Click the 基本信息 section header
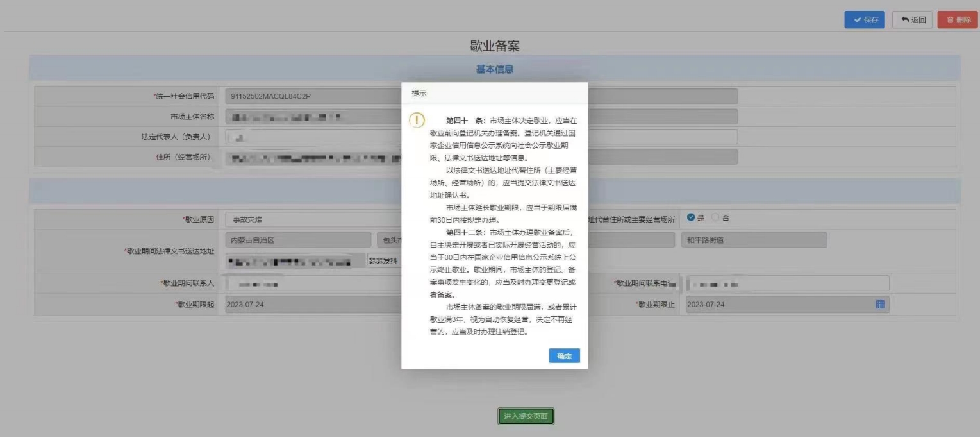The image size is (980, 438). (x=494, y=69)
